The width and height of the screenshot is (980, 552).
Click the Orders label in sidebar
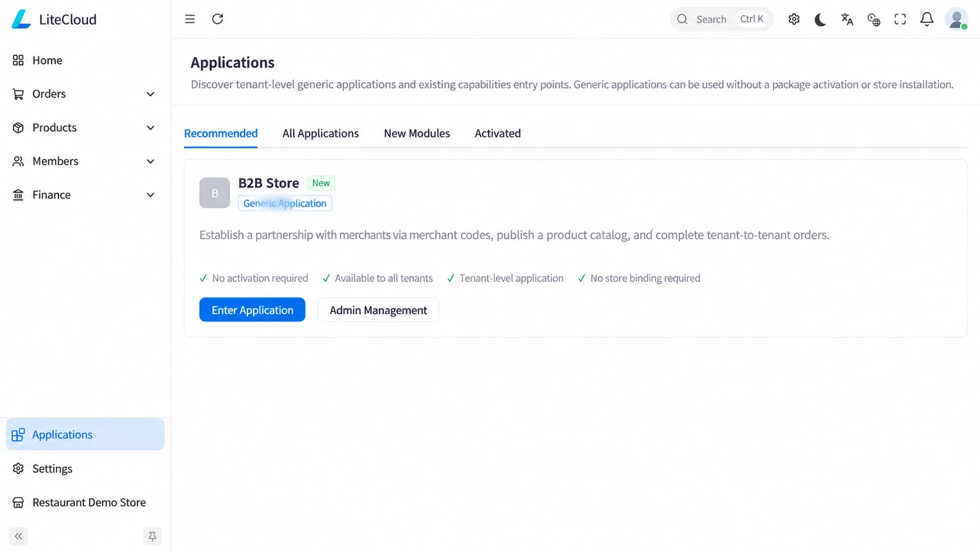pos(49,94)
